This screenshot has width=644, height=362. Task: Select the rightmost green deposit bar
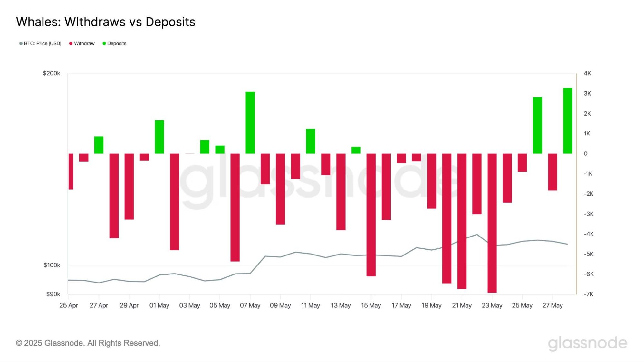pyautogui.click(x=568, y=121)
